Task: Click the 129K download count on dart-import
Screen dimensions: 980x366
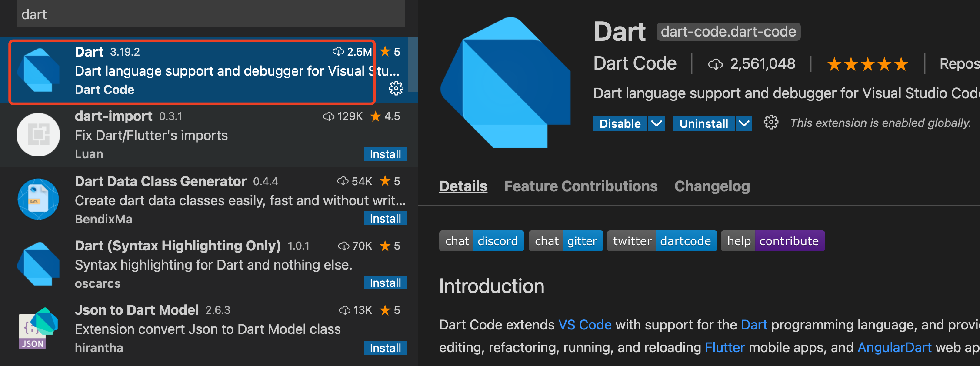Action: [350, 116]
